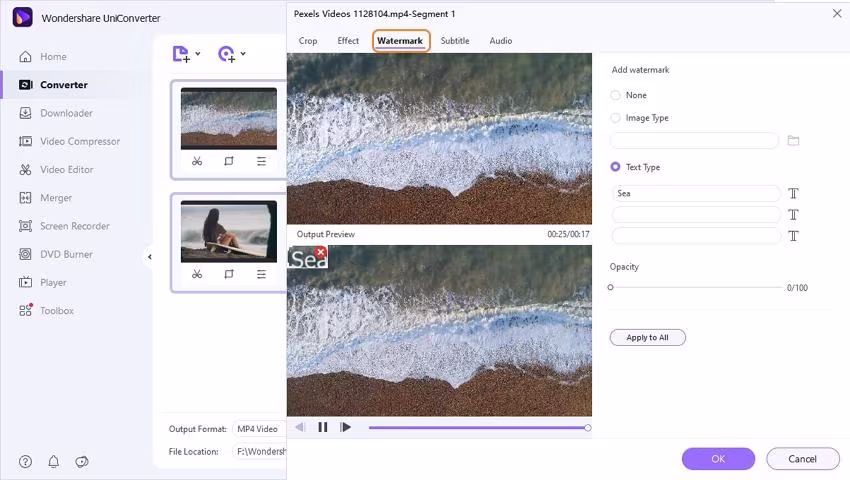850x480 pixels.
Task: Open text style icon for third text field
Action: 793,236
